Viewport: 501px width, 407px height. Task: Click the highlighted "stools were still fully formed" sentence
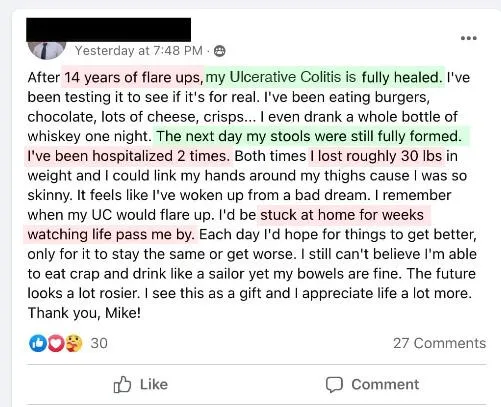(311, 136)
